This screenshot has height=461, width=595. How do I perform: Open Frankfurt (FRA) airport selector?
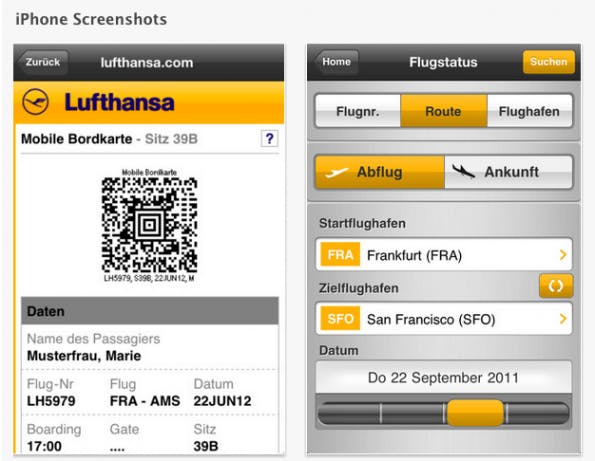[444, 255]
